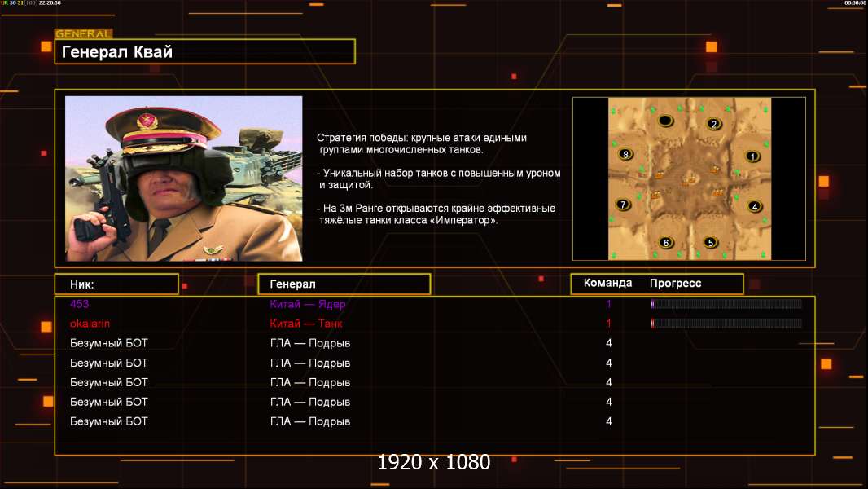The image size is (868, 489).
Task: Click the 00:00:00 timer at top right
Action: pos(855,2)
